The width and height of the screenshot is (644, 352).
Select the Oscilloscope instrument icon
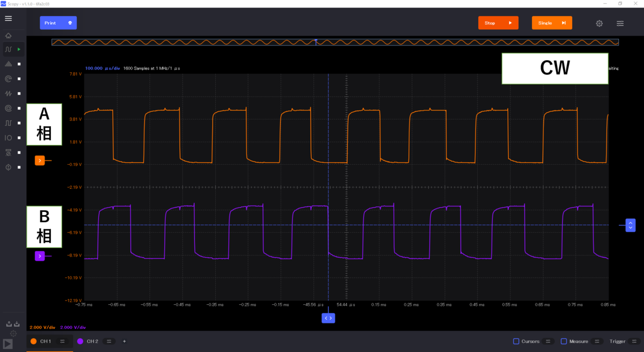pyautogui.click(x=8, y=49)
